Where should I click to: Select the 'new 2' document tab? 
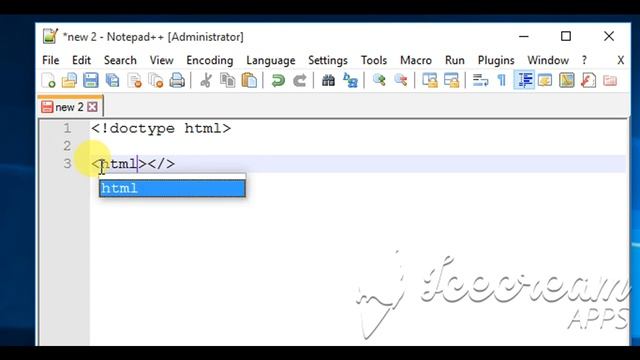click(x=69, y=107)
